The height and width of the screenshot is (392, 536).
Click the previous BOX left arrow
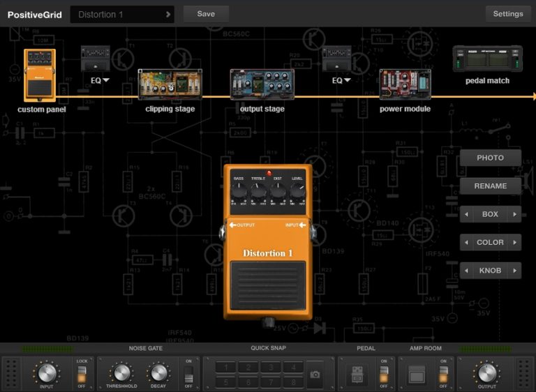pyautogui.click(x=466, y=214)
